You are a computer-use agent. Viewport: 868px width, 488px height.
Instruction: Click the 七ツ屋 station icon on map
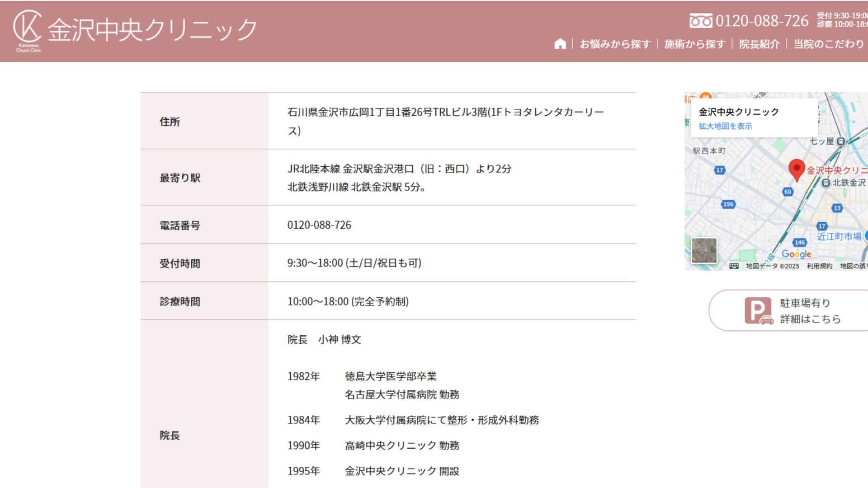click(x=840, y=141)
